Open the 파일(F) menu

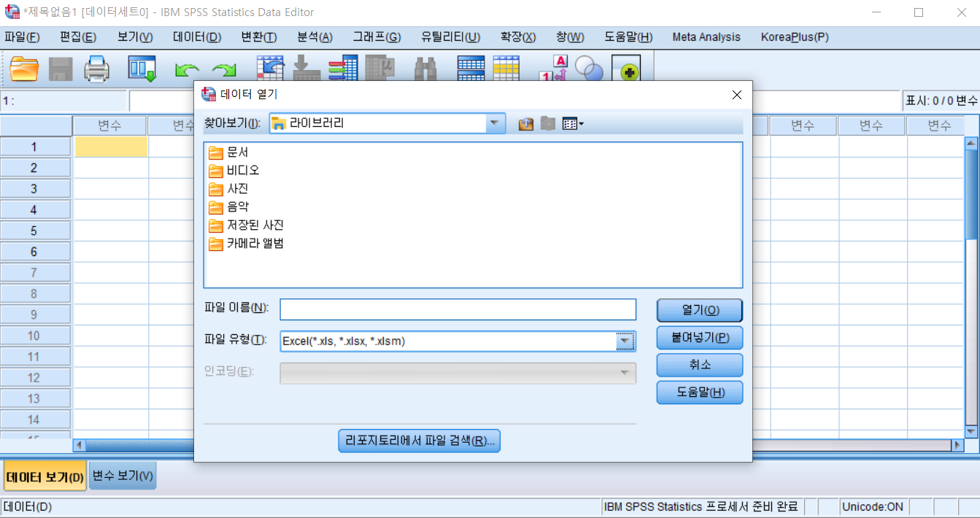(x=22, y=37)
